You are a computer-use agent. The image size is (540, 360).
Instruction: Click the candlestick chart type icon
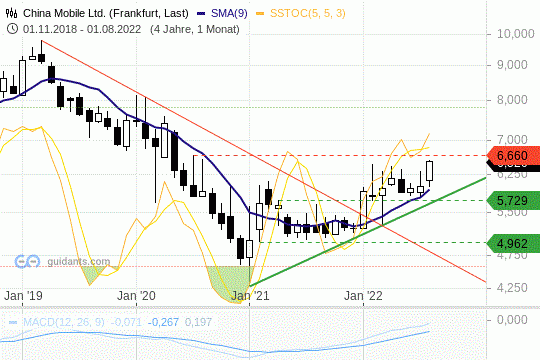click(x=12, y=13)
